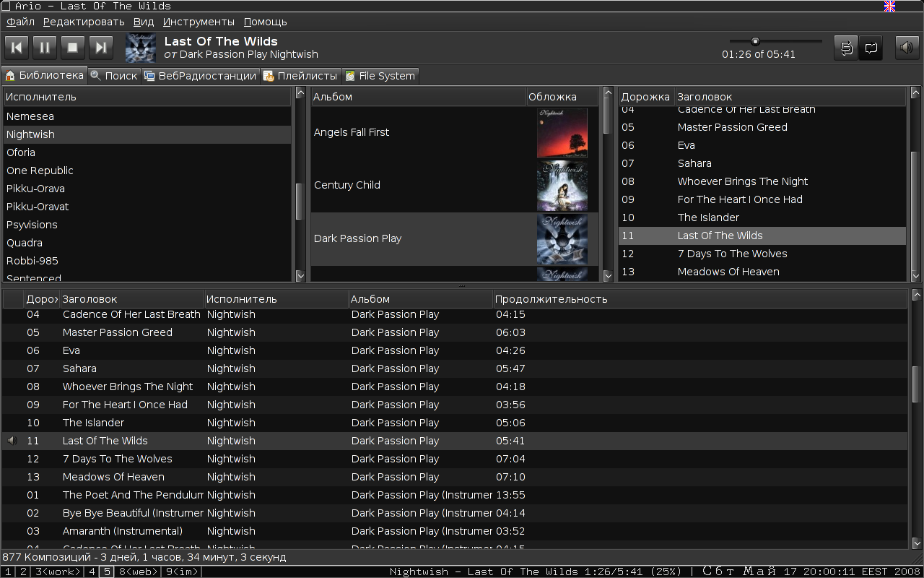This screenshot has width=924, height=578.
Task: Sort playlist by Заголовок column header
Action: 132,299
